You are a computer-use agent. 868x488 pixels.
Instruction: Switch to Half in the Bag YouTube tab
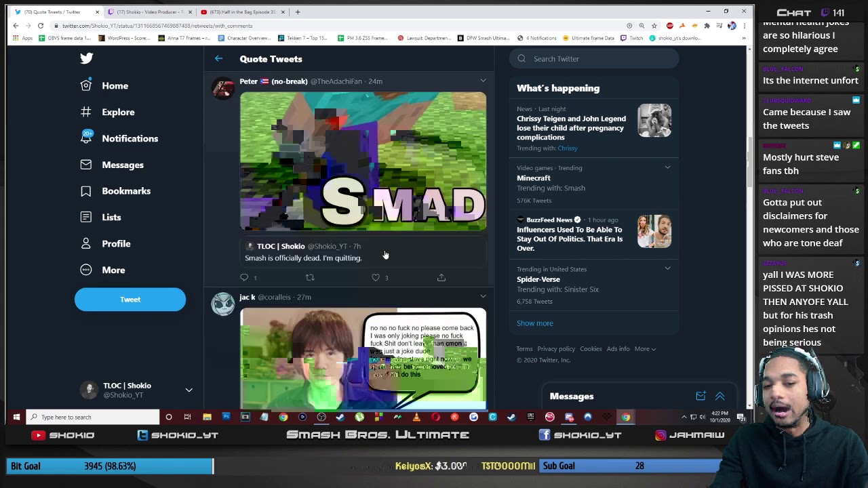tap(241, 12)
